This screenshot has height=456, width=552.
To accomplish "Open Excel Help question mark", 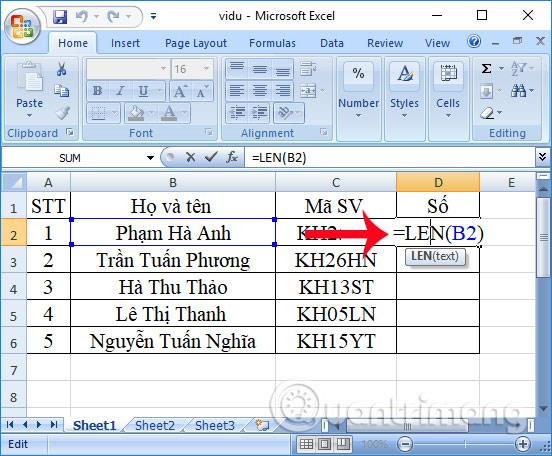I will point(474,42).
